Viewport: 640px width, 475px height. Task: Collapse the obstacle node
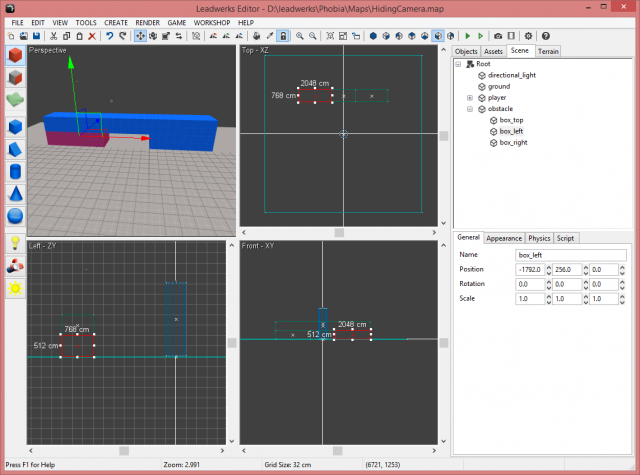pos(470,109)
